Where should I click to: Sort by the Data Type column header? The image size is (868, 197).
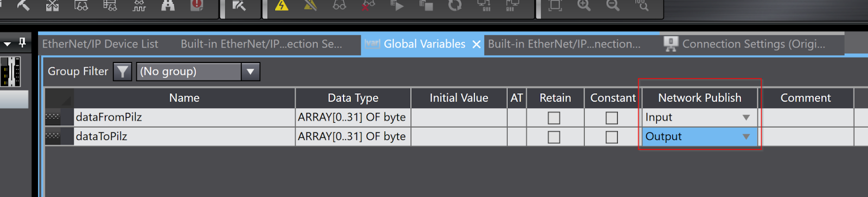(x=353, y=98)
